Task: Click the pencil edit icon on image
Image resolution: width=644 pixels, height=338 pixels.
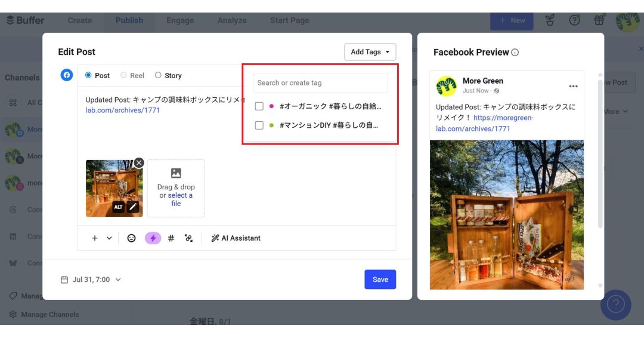Action: point(132,207)
